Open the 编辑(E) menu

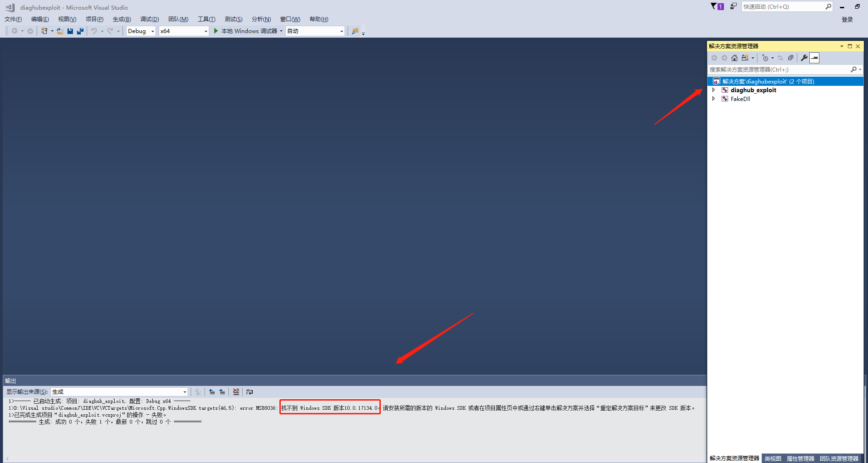(40, 19)
